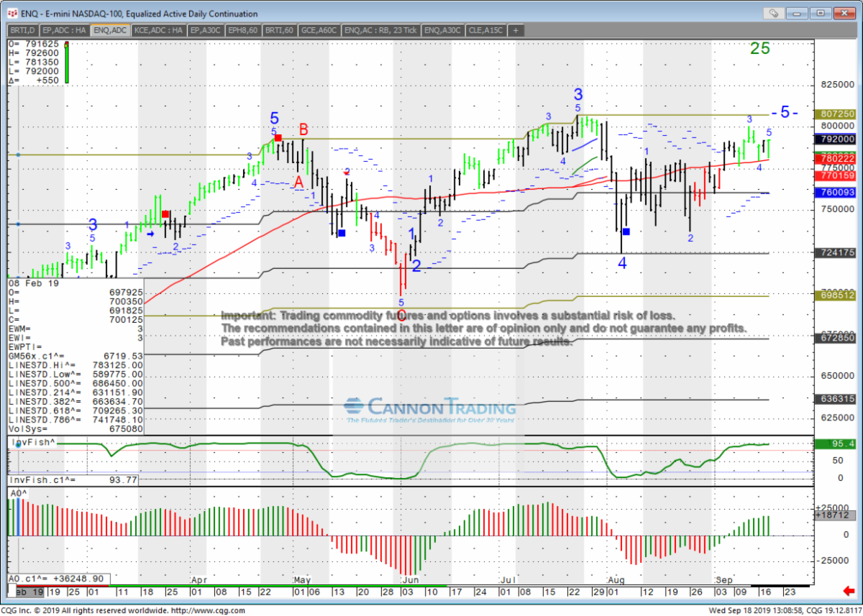Open the EPH8,60 tab
This screenshot has height=616, width=863.
[x=243, y=30]
